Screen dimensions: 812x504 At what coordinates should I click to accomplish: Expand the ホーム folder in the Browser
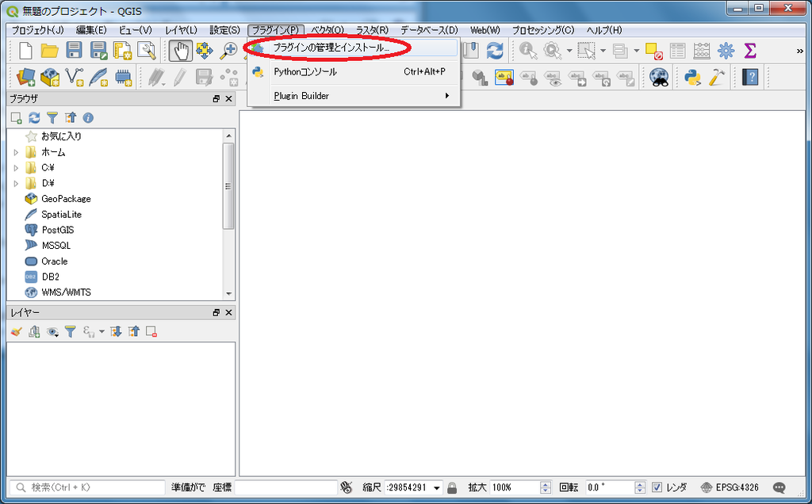coord(16,153)
